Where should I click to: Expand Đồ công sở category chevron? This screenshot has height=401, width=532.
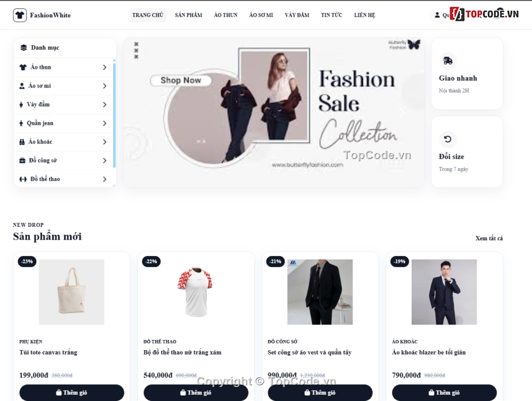[105, 161]
